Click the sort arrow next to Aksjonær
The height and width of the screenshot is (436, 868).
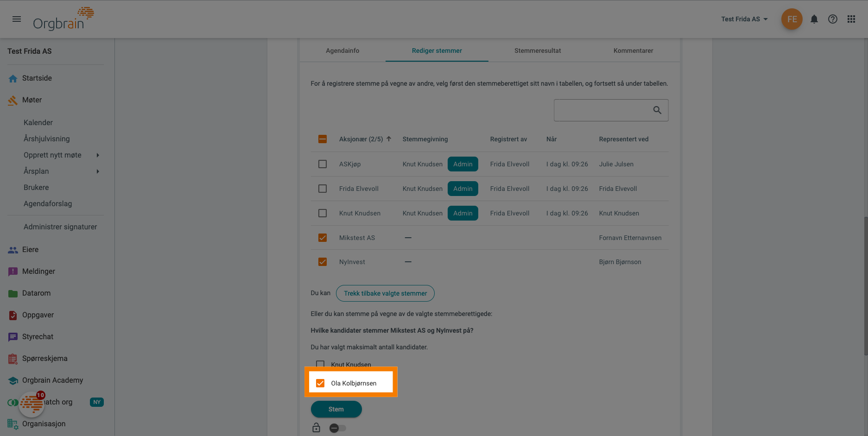pyautogui.click(x=389, y=139)
